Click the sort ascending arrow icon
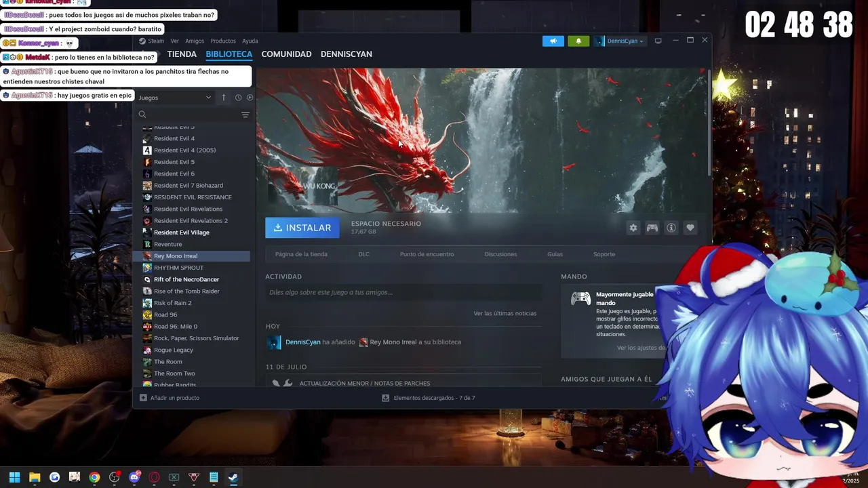868x488 pixels. (x=224, y=98)
